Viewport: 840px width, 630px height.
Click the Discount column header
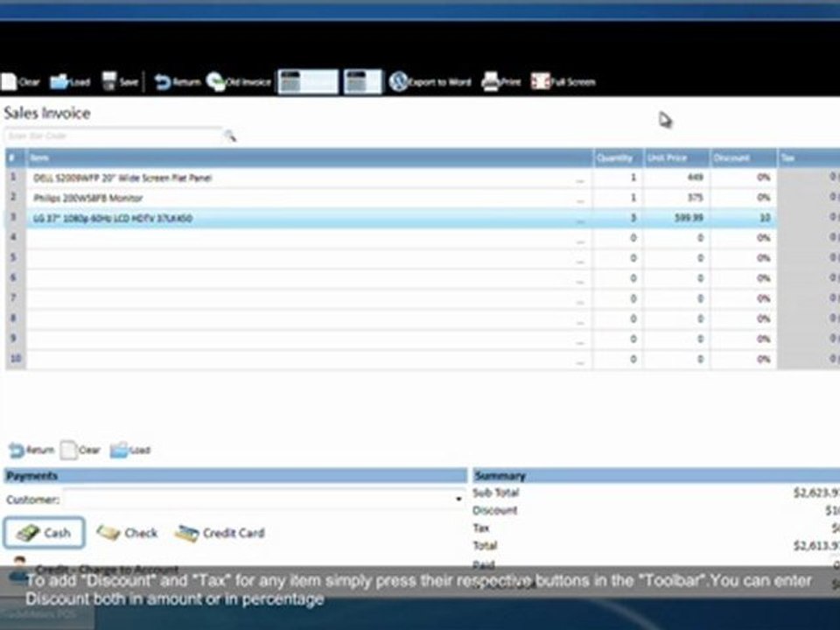[744, 158]
